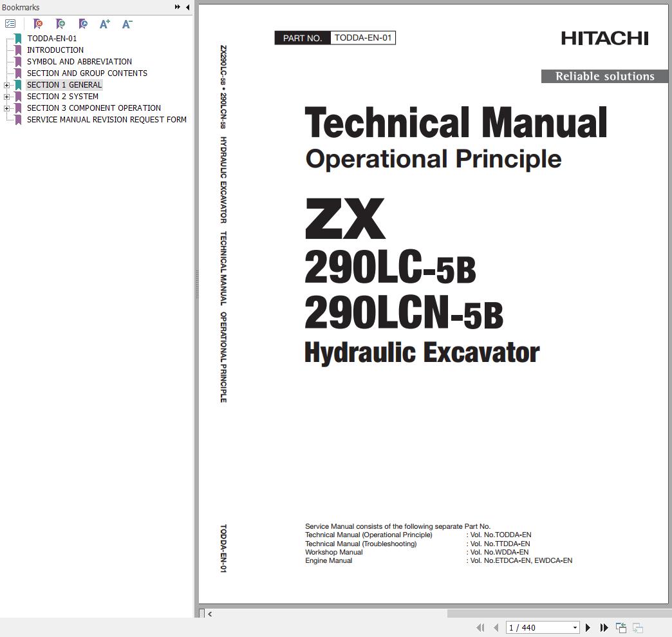Click the large ZX model text
The width and height of the screenshot is (672, 637).
point(345,219)
